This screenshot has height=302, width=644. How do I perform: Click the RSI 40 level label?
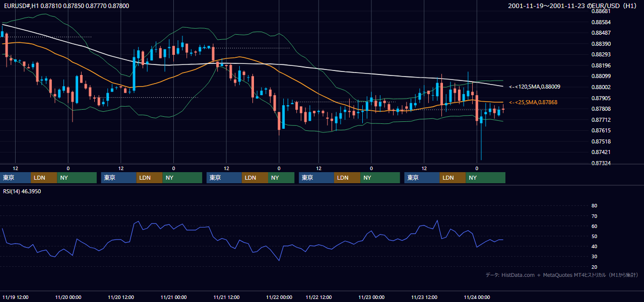[x=594, y=246]
